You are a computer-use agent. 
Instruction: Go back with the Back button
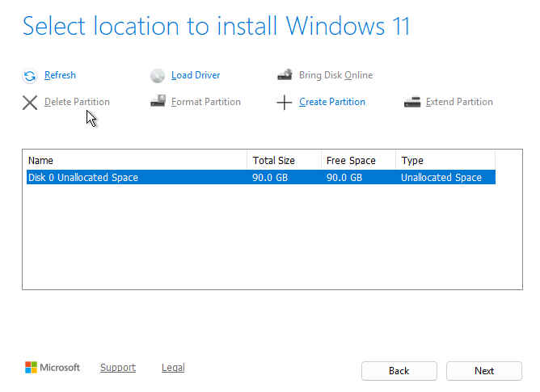tap(399, 371)
